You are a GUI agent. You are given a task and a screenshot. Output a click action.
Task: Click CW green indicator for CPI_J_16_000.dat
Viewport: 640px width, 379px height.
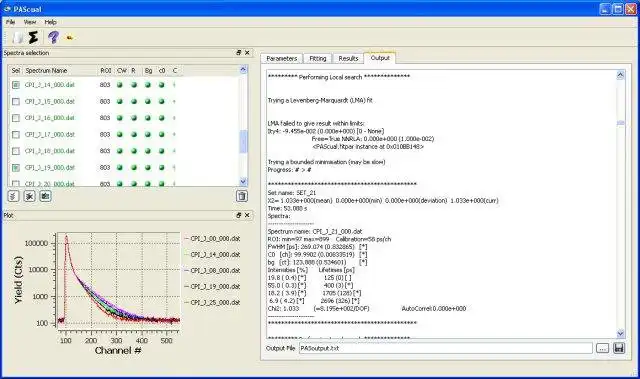[120, 118]
